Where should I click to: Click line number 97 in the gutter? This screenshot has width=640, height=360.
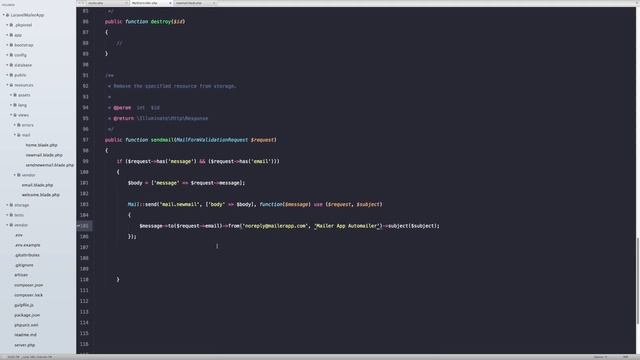(x=86, y=140)
